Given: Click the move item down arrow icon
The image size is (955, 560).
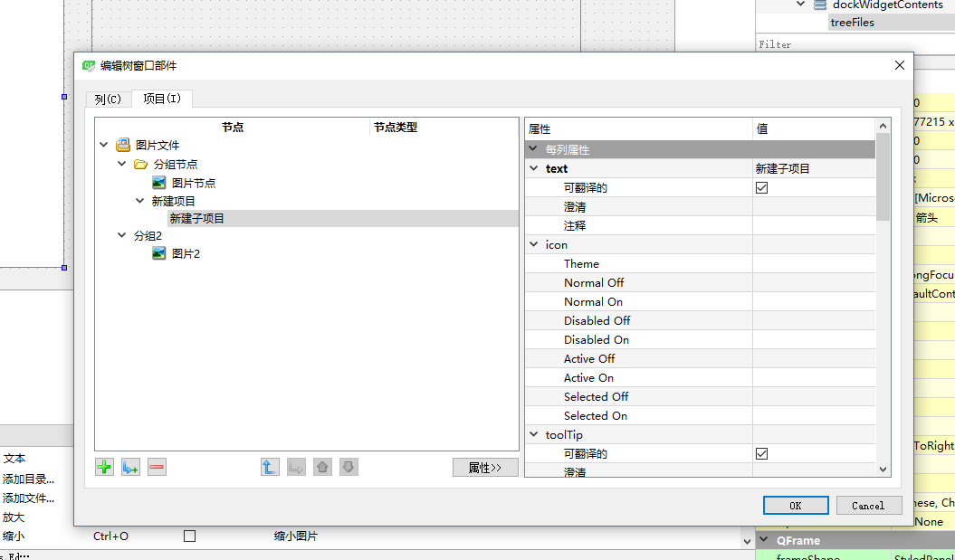Looking at the screenshot, I should (349, 468).
